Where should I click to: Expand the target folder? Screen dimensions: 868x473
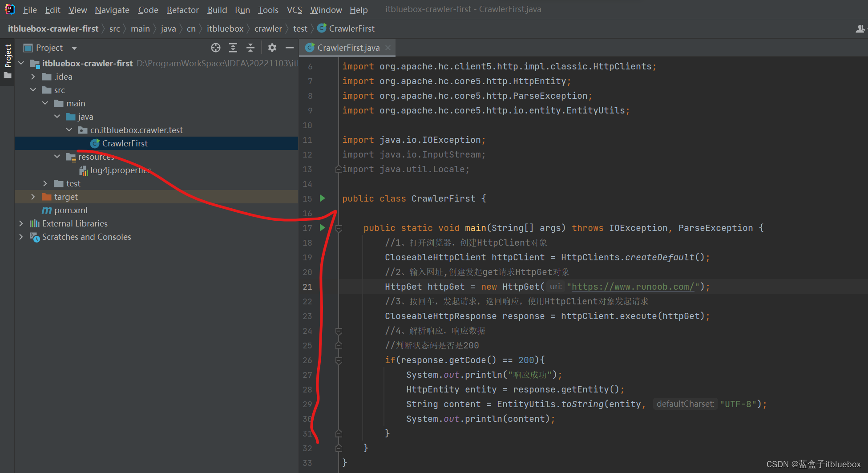click(x=33, y=197)
